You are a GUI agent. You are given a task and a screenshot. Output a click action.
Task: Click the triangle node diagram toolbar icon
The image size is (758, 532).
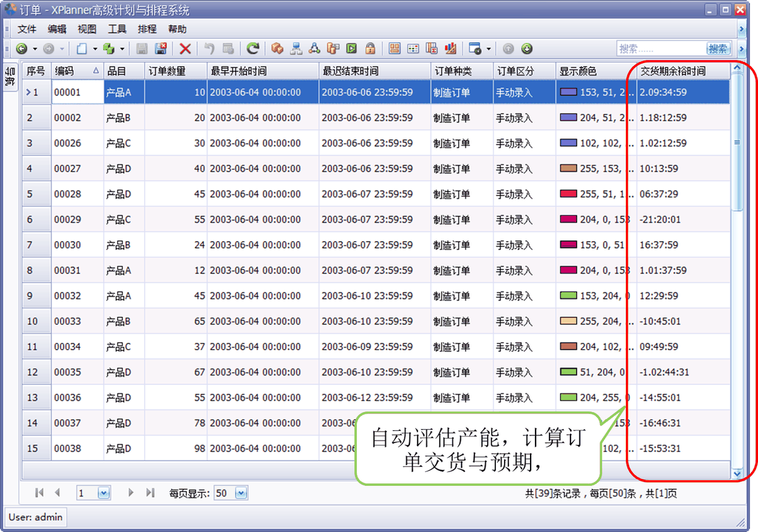coord(315,49)
